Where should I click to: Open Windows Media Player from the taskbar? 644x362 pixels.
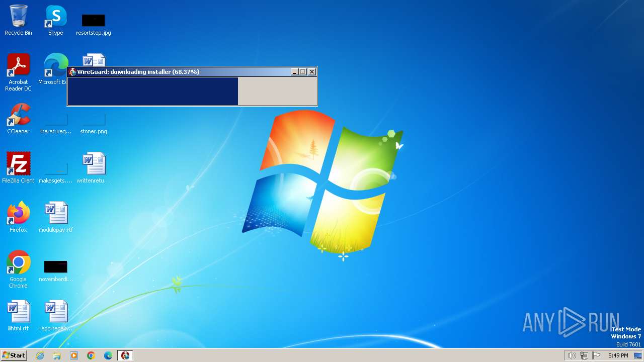[74, 355]
